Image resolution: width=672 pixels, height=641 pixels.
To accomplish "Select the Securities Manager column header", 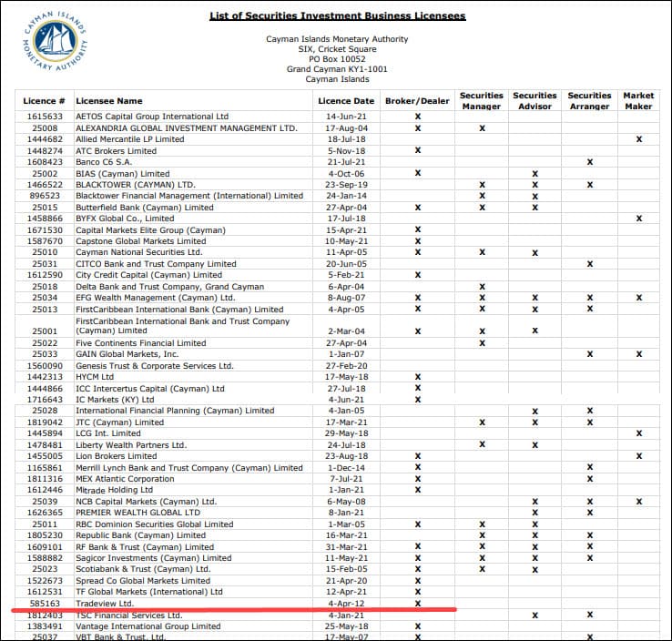I will click(x=482, y=101).
